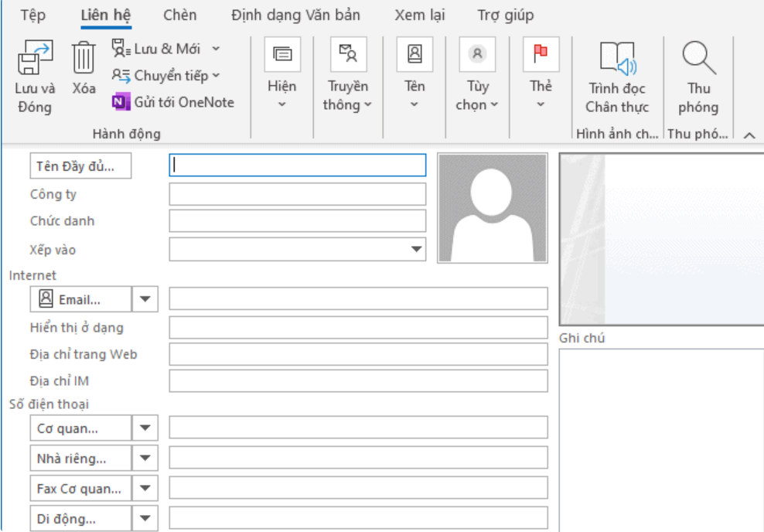Click the Nhà riêng... phone button

click(81, 458)
